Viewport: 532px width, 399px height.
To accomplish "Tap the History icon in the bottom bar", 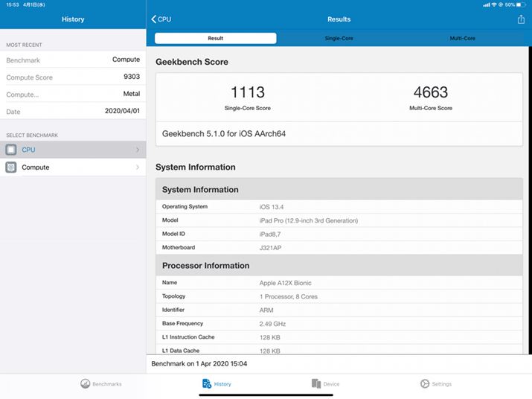I will coord(207,384).
